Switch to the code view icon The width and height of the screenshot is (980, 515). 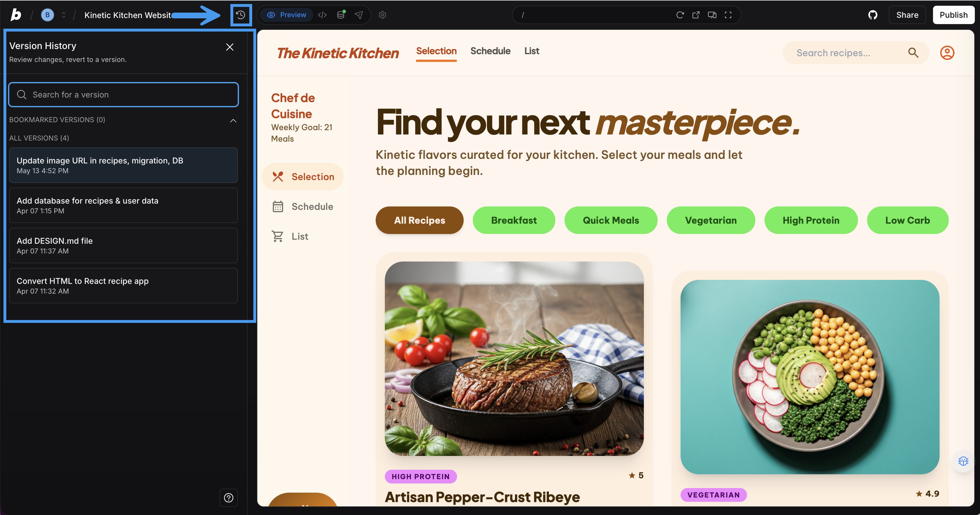(x=322, y=15)
